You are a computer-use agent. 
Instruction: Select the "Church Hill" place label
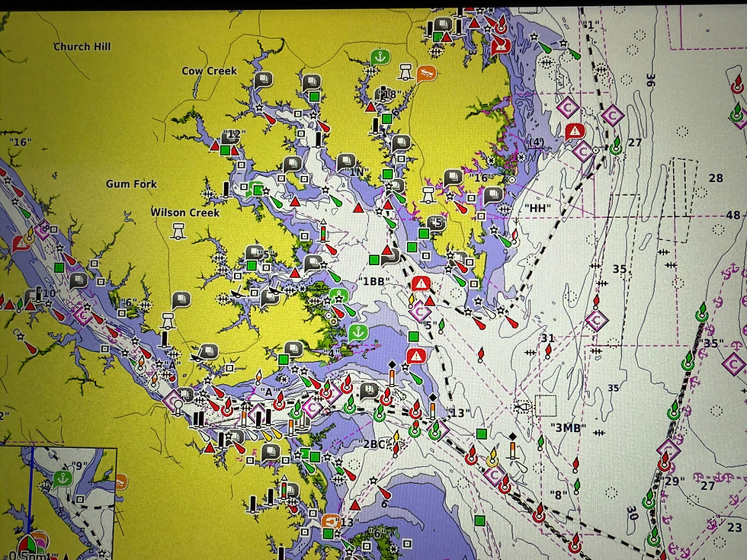pos(82,46)
